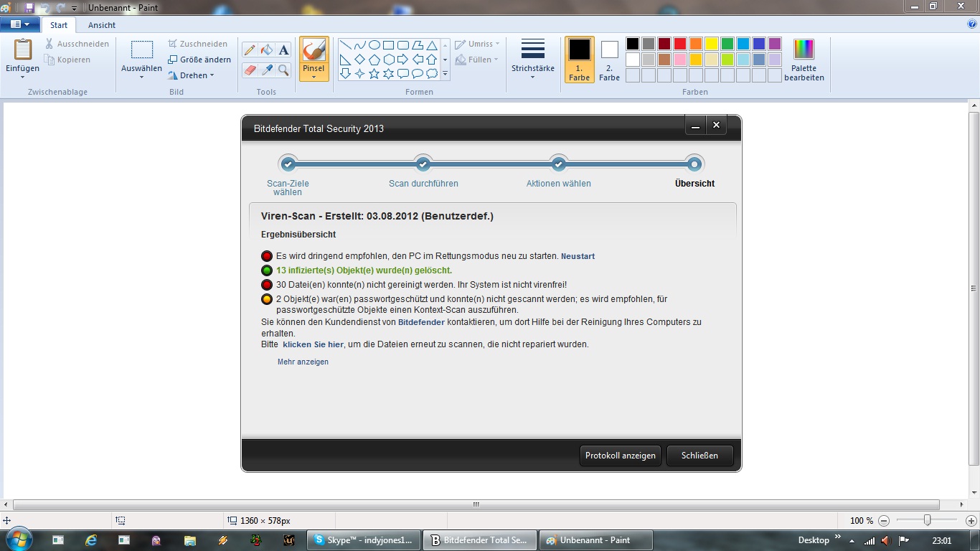Click the Neustart link
The width and height of the screenshot is (980, 551).
pyautogui.click(x=578, y=256)
